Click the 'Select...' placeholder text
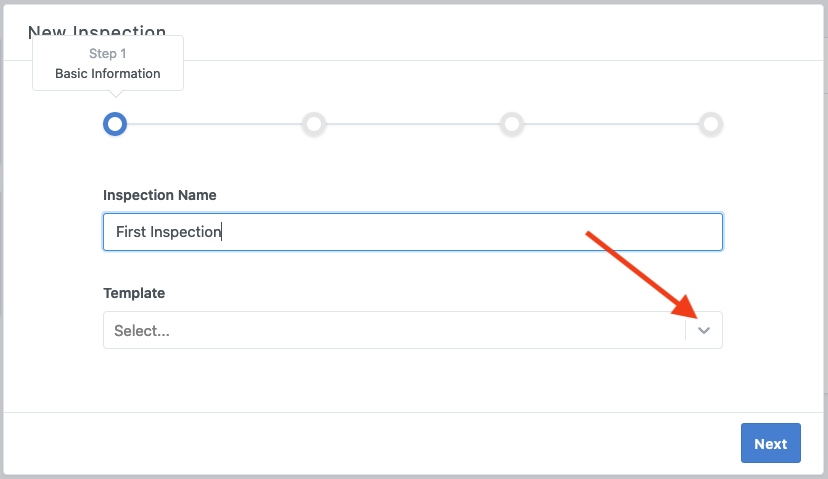828x479 pixels. click(x=141, y=331)
